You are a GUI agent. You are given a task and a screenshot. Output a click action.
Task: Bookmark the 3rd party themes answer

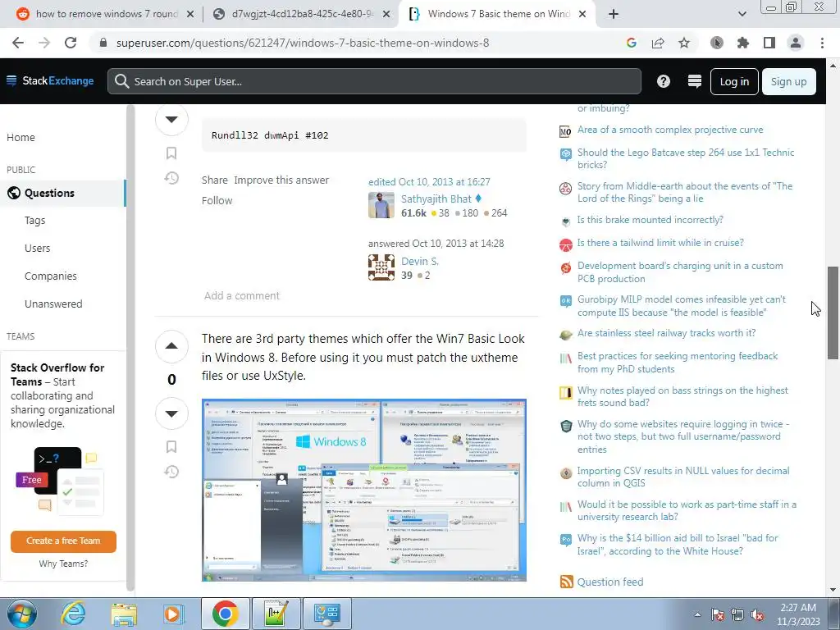(171, 447)
